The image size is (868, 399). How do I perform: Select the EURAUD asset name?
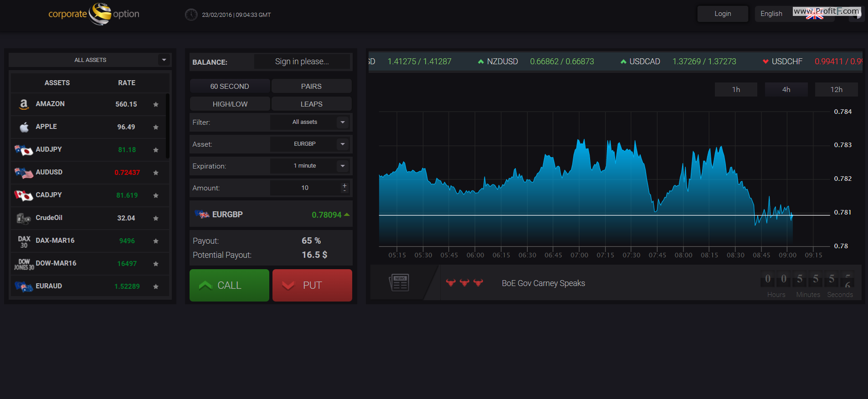pos(49,286)
